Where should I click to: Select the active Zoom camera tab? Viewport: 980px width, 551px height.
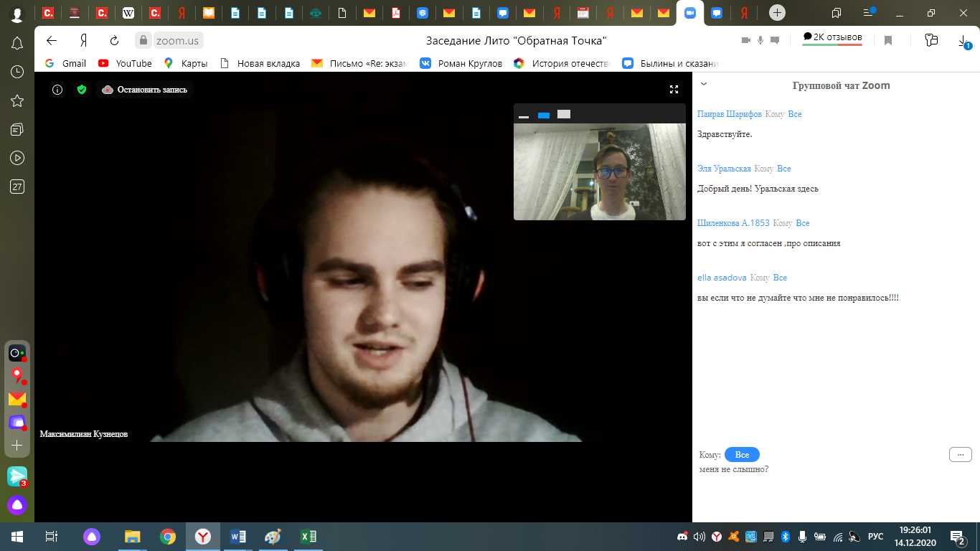pyautogui.click(x=689, y=13)
